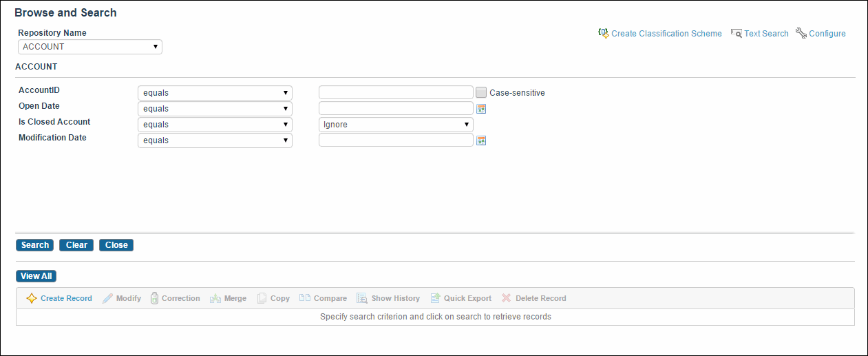Image resolution: width=868 pixels, height=356 pixels.
Task: Click the Create Classification Scheme icon
Action: (604, 33)
